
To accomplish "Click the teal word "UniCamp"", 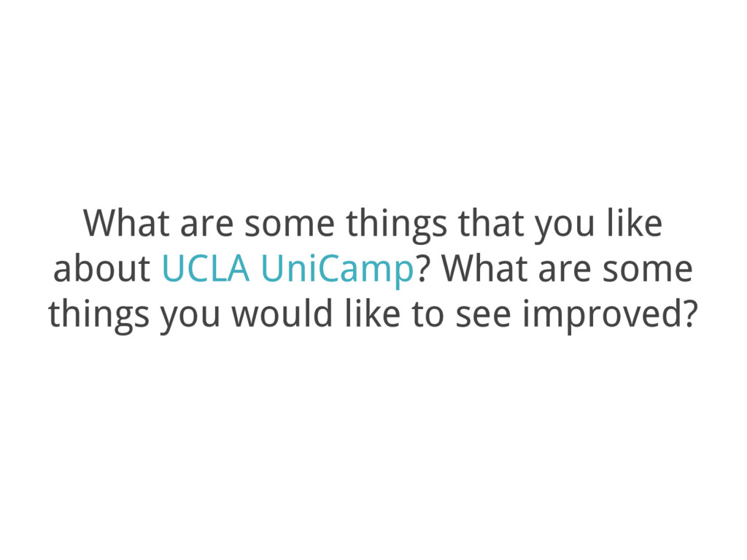I will (x=337, y=271).
